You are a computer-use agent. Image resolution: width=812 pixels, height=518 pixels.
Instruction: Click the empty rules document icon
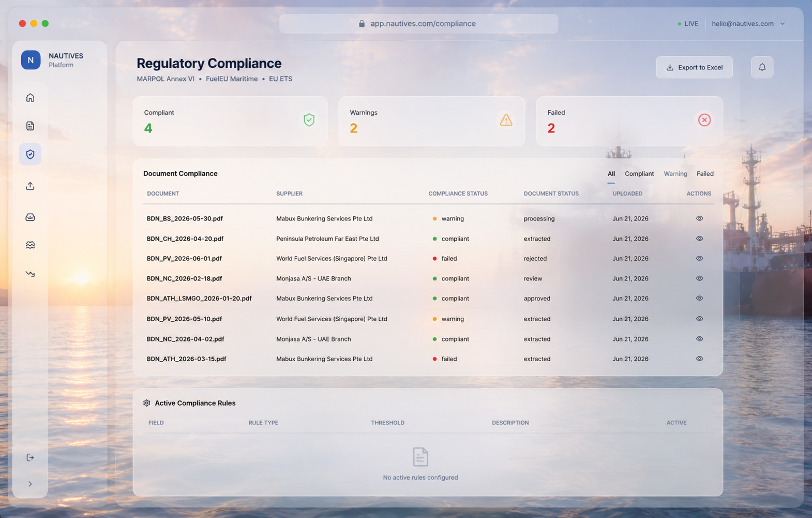[x=420, y=457]
